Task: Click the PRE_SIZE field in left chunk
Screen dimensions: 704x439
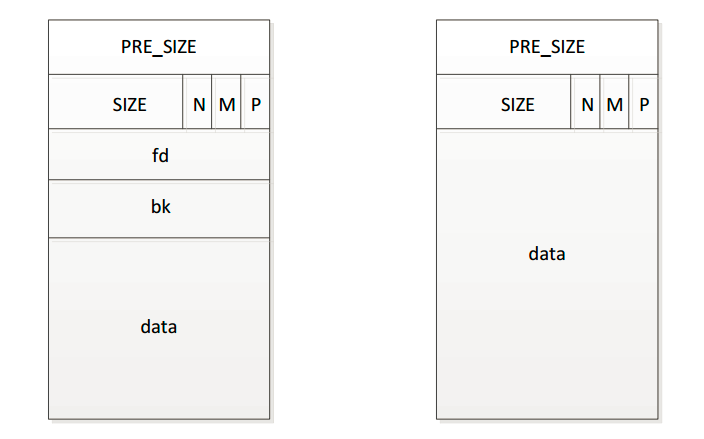Action: (159, 47)
